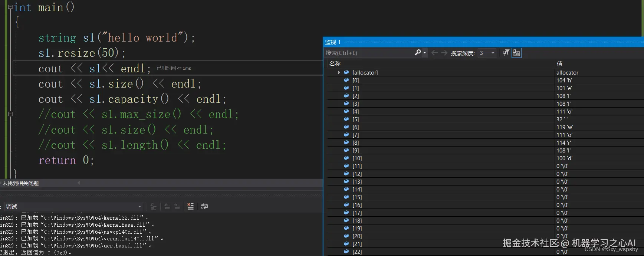Click the kernel32.dll loaded output line

tap(74, 218)
